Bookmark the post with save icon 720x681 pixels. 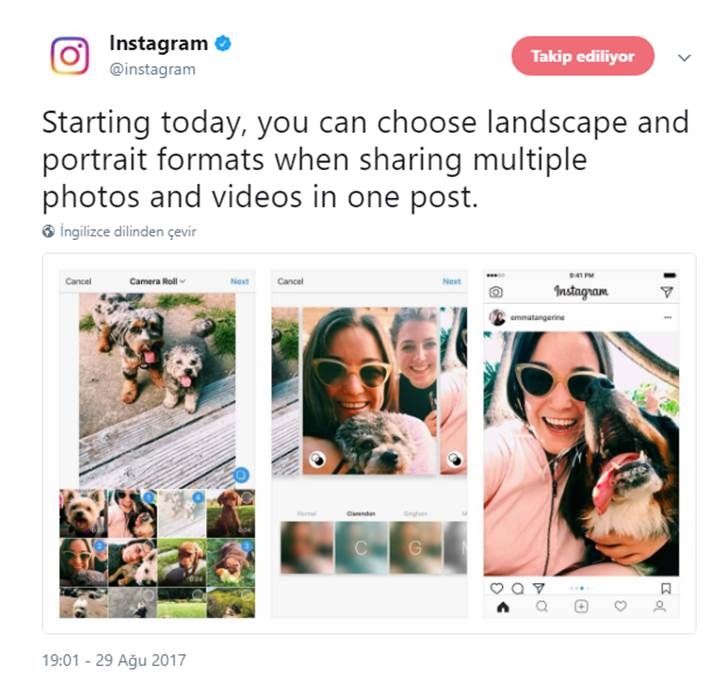click(x=666, y=588)
